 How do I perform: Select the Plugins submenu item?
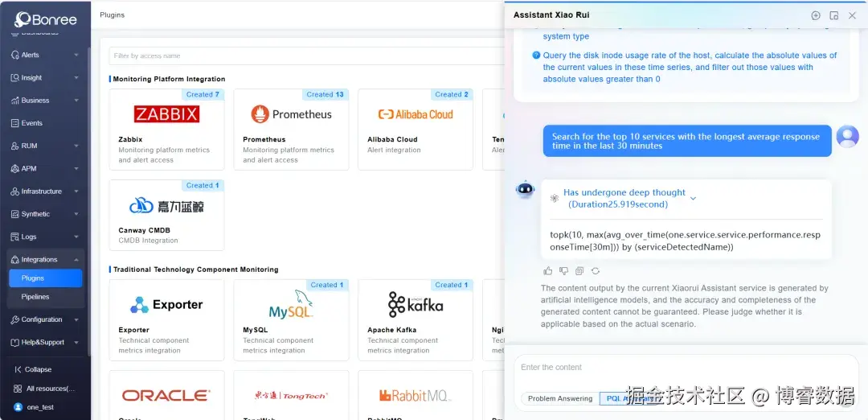pos(45,278)
